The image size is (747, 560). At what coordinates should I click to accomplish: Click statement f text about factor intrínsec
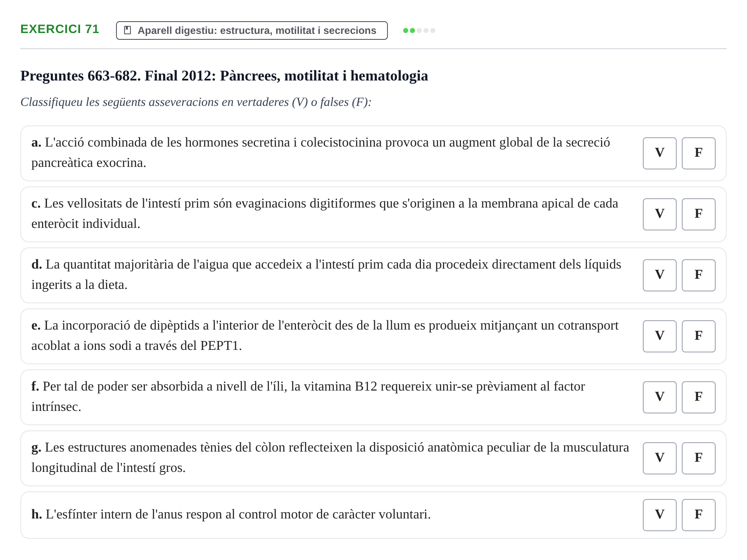pos(308,396)
